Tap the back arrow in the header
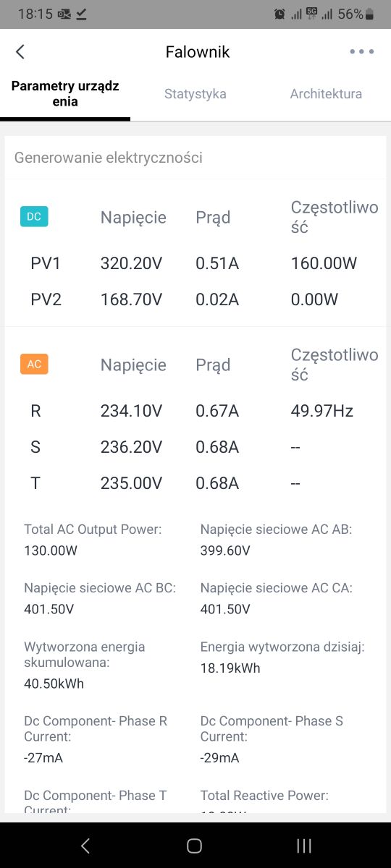Image resolution: width=391 pixels, height=868 pixels. (x=20, y=51)
